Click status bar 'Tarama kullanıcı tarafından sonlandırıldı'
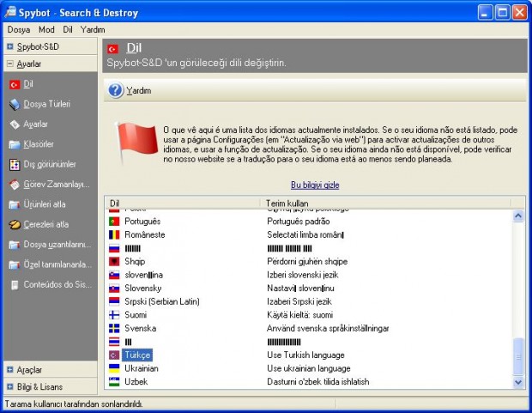Screen dimensions: 532x413 click(74, 404)
